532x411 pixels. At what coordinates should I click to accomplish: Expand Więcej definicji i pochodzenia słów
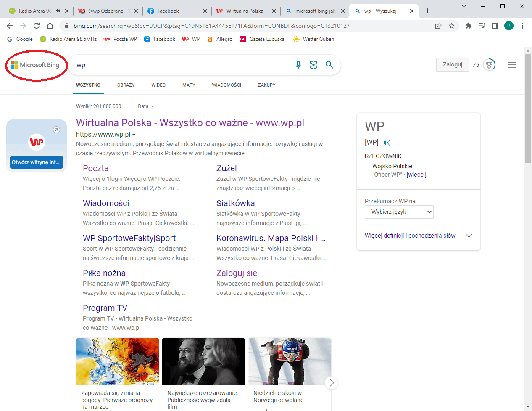click(x=419, y=236)
